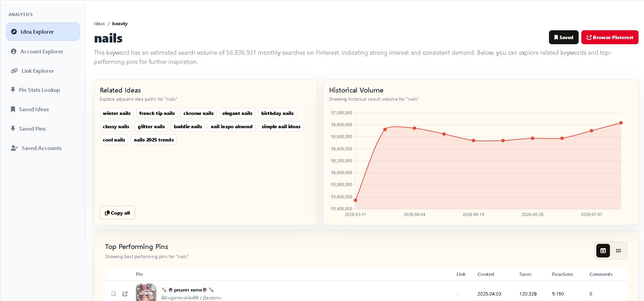Click the @kuganovalida88 account text

[180, 298]
